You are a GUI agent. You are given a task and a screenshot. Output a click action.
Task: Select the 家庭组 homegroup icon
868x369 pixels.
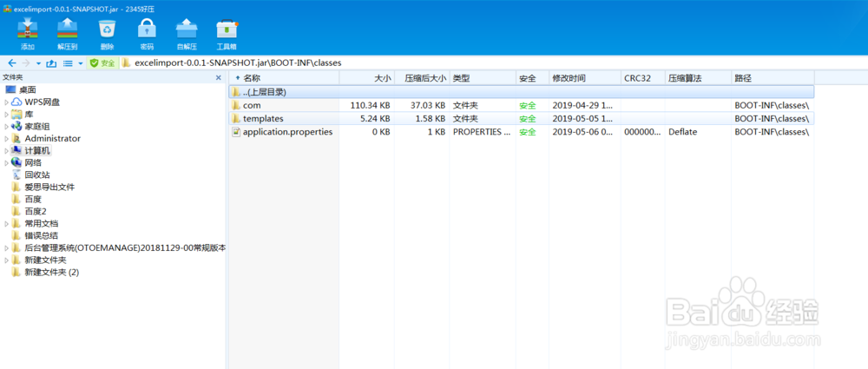click(x=16, y=126)
